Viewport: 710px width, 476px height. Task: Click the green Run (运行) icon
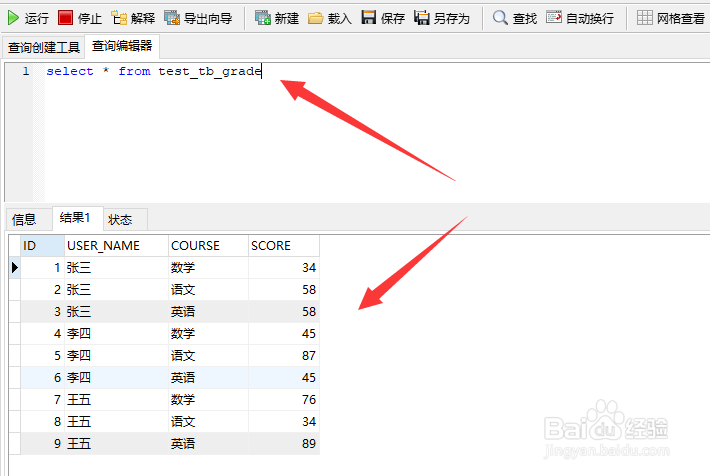point(13,18)
